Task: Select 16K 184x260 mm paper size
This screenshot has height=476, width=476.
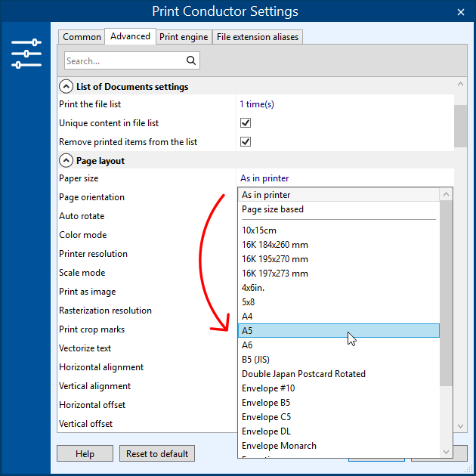Action: (338, 245)
